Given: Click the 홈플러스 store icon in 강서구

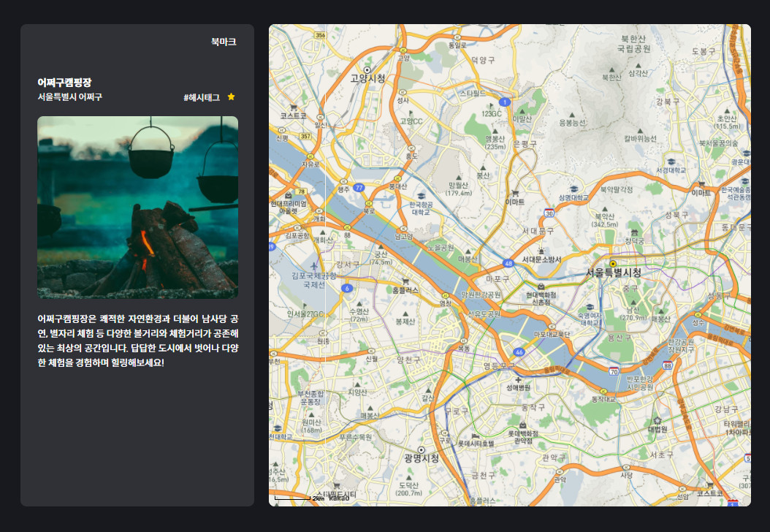Looking at the screenshot, I should 405,281.
